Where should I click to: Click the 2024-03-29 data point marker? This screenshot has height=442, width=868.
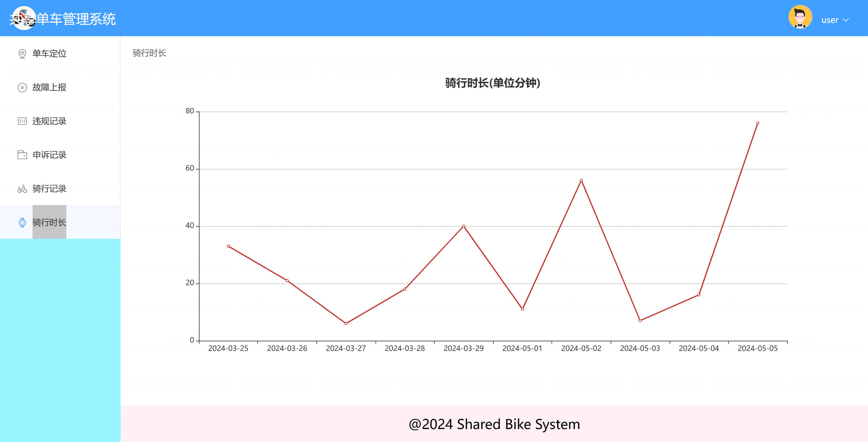pyautogui.click(x=464, y=226)
